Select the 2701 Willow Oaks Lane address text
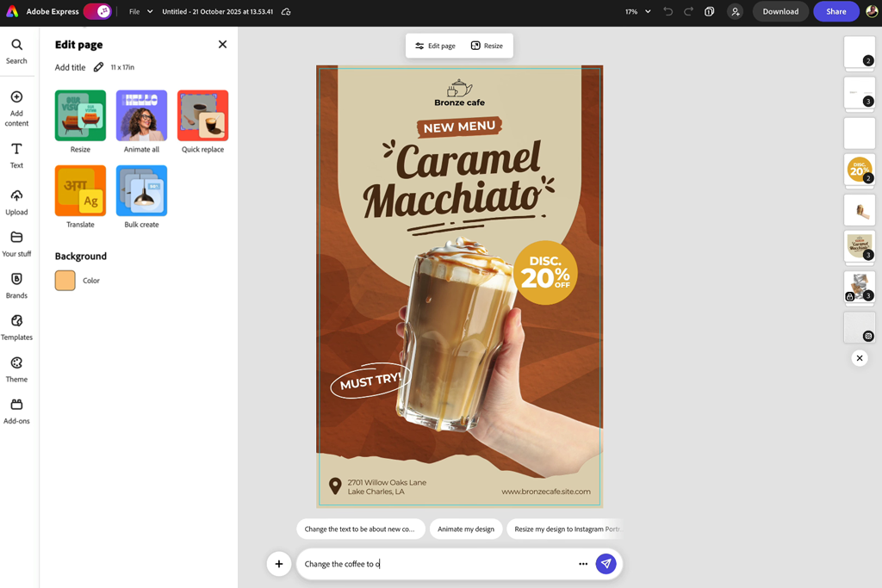882x588 pixels. (x=387, y=486)
